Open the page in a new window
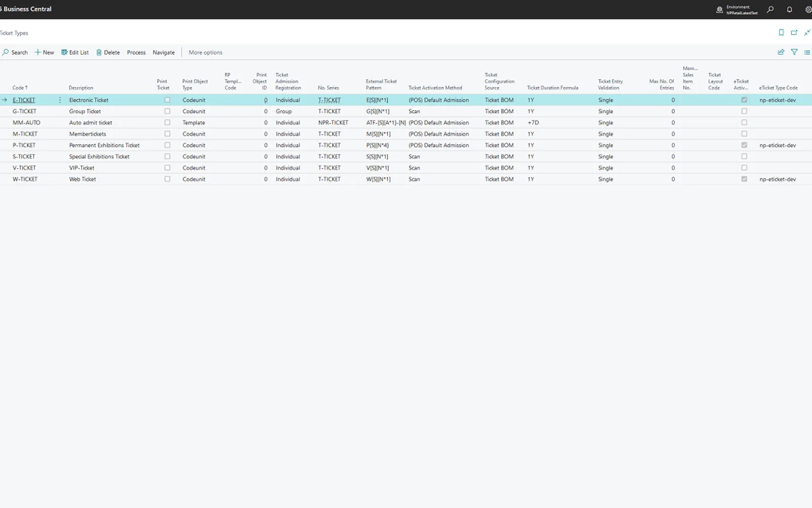Image resolution: width=812 pixels, height=508 pixels. [x=794, y=33]
